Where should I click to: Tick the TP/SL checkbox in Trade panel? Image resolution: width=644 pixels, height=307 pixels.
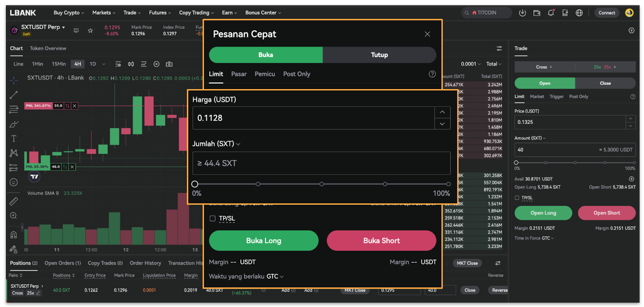pyautogui.click(x=517, y=198)
